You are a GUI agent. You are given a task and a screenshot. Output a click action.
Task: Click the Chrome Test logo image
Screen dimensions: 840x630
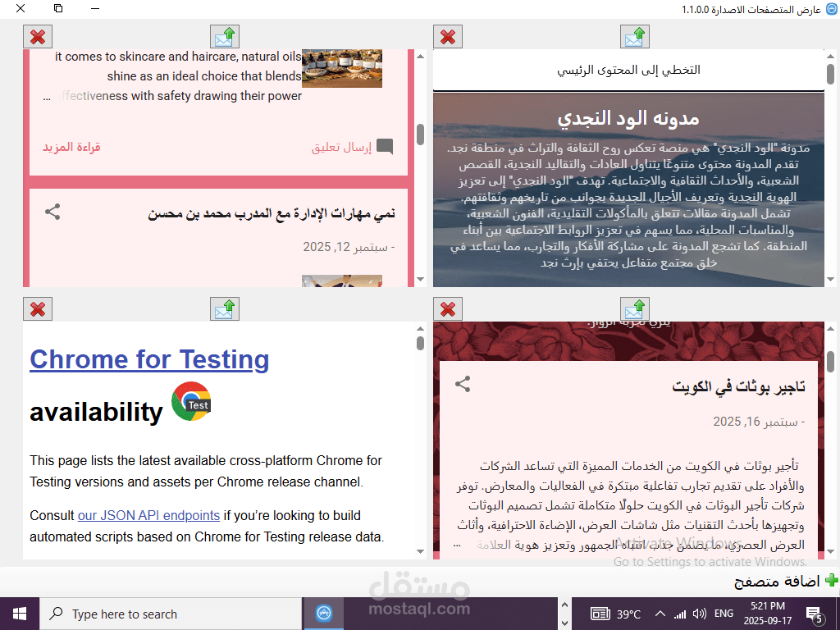[x=190, y=402]
